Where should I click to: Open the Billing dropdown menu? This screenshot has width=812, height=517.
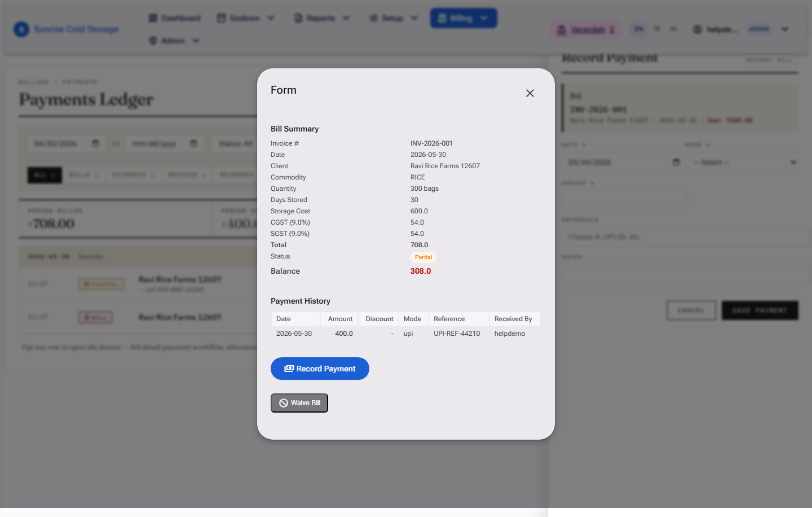(x=464, y=18)
